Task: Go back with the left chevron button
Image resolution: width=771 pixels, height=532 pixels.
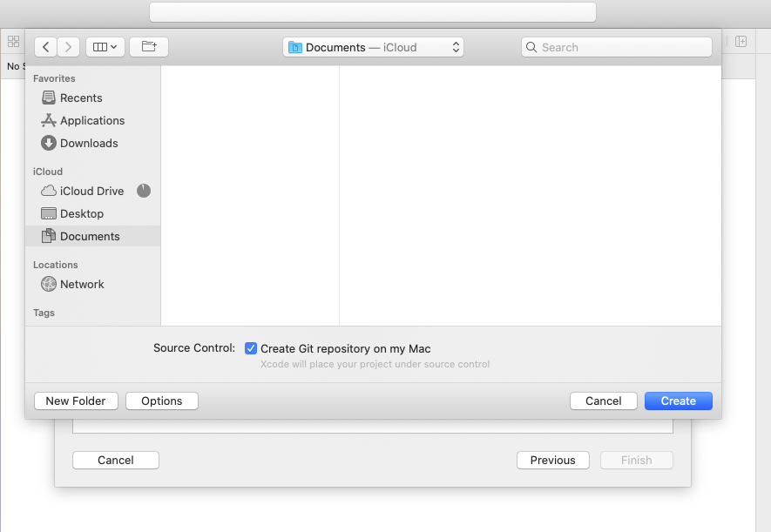Action: click(x=45, y=47)
